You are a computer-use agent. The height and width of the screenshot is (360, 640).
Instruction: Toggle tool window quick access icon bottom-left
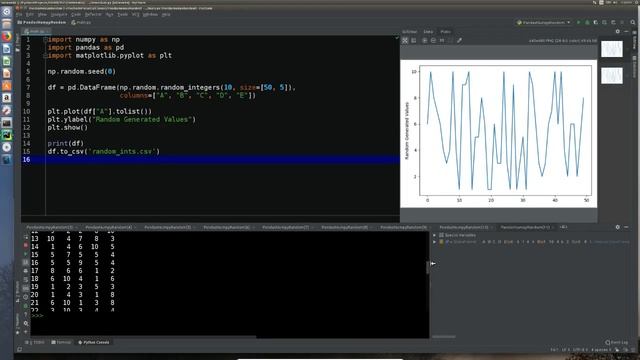[20, 349]
